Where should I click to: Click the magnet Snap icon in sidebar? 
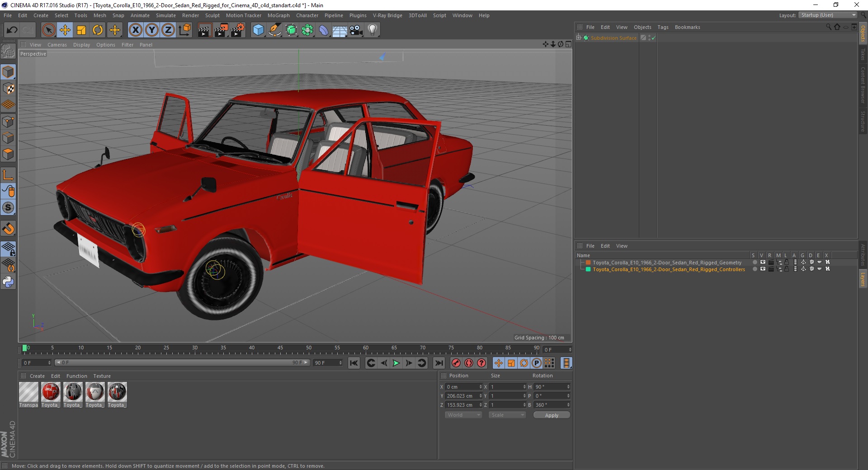click(x=8, y=229)
